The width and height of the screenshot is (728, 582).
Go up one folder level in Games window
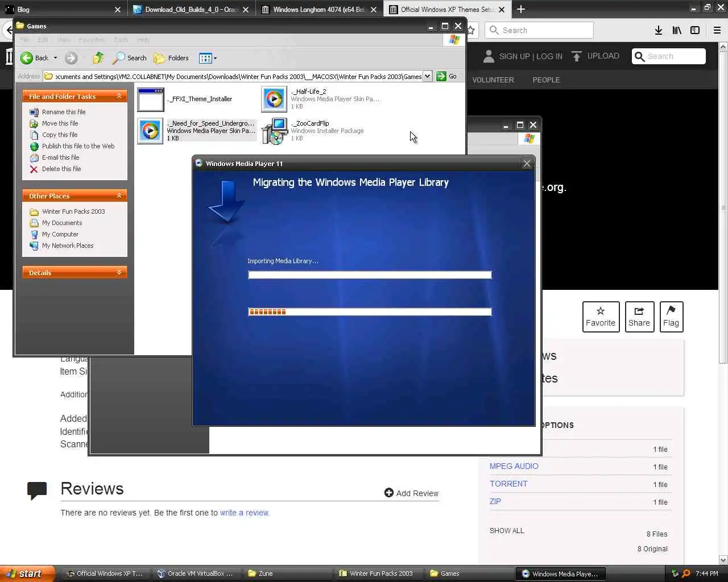click(x=98, y=58)
